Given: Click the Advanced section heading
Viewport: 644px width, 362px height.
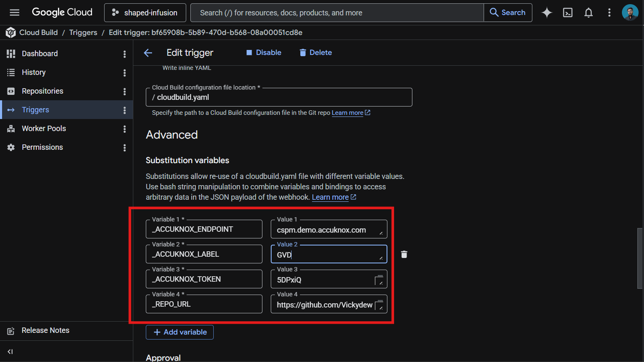Looking at the screenshot, I should coord(172,135).
